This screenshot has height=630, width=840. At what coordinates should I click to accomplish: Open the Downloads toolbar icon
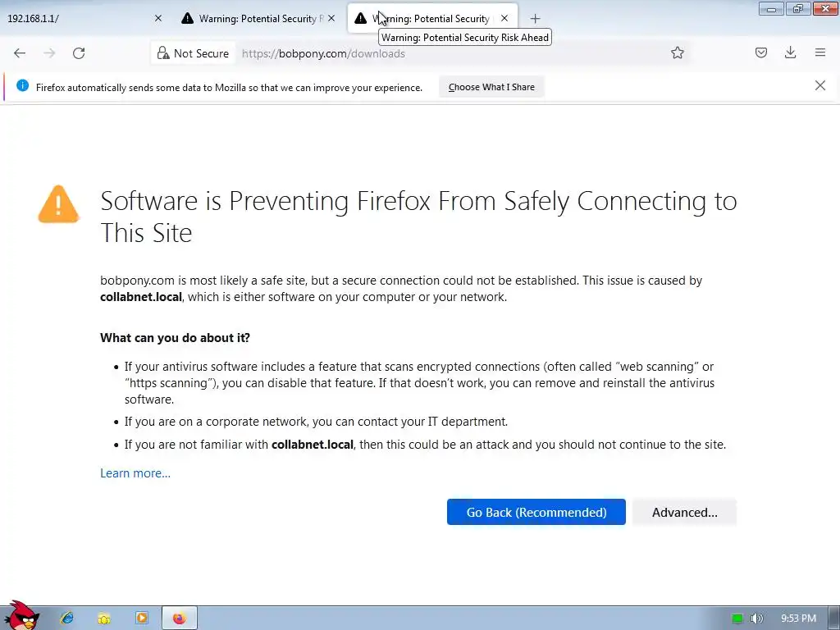coord(790,53)
